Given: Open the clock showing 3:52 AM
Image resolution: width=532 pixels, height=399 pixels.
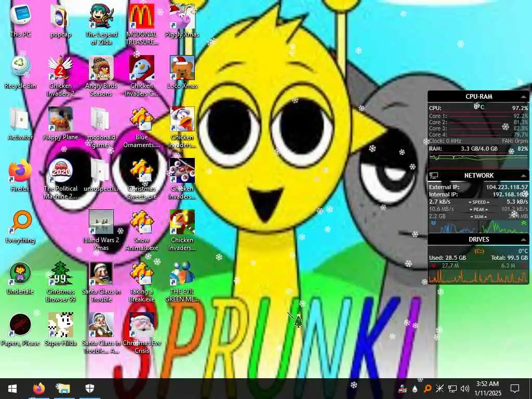Looking at the screenshot, I should [487, 389].
